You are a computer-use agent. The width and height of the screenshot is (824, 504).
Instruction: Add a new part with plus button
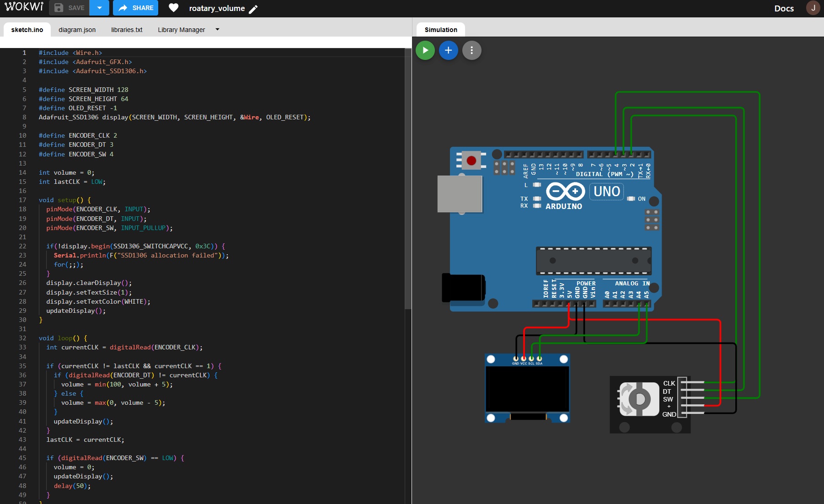pos(449,50)
